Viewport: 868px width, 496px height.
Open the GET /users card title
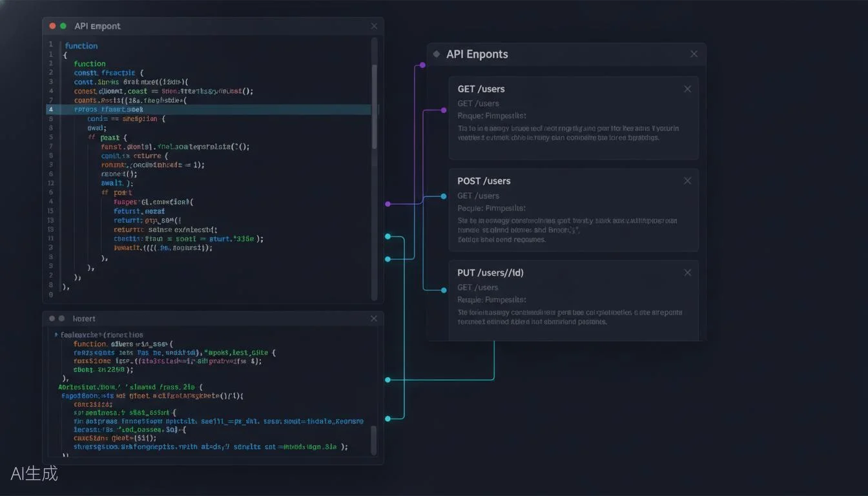tap(481, 89)
